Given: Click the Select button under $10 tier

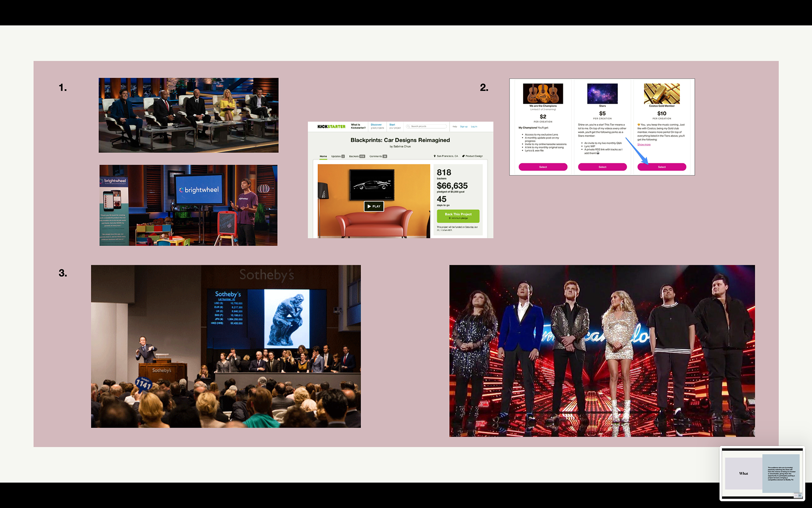Looking at the screenshot, I should tap(661, 167).
